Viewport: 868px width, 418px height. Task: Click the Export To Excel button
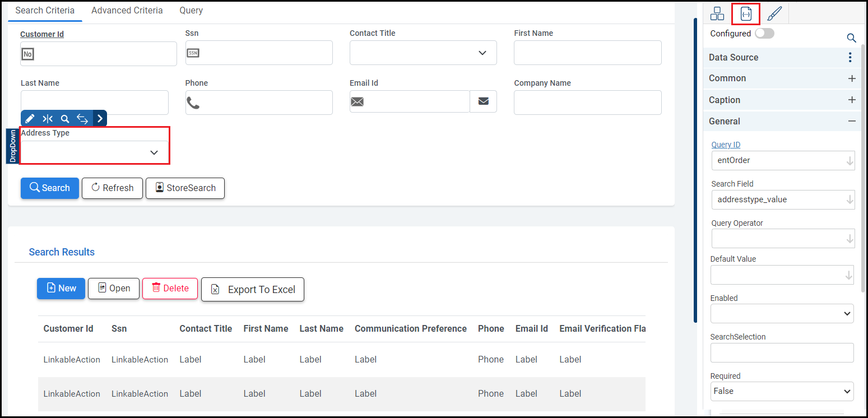point(252,289)
